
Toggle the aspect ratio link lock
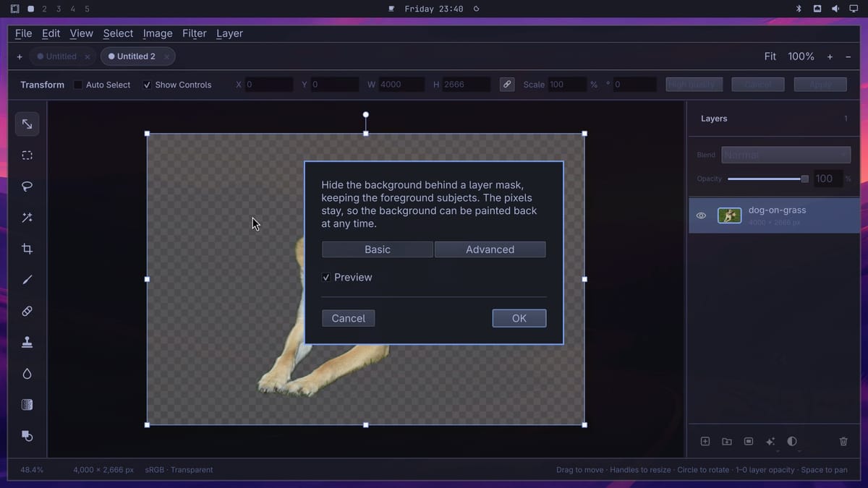click(507, 85)
